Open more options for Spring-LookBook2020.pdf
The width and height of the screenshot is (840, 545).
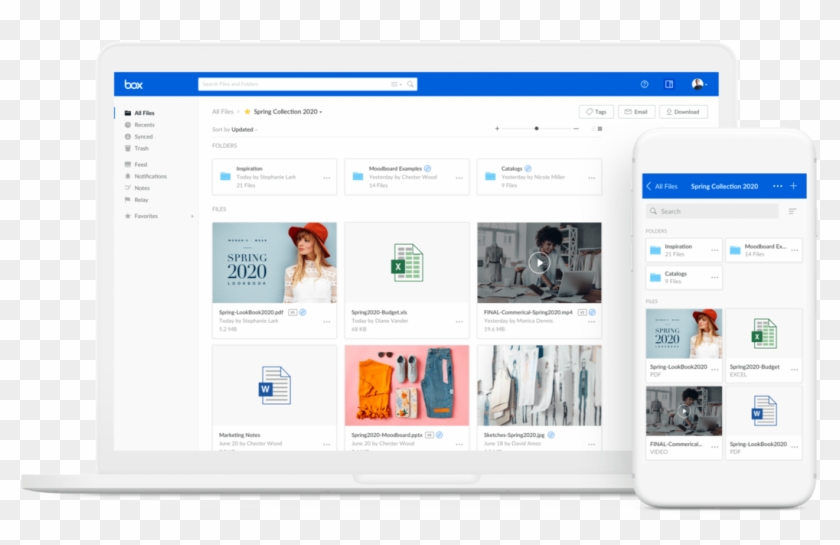[x=326, y=322]
